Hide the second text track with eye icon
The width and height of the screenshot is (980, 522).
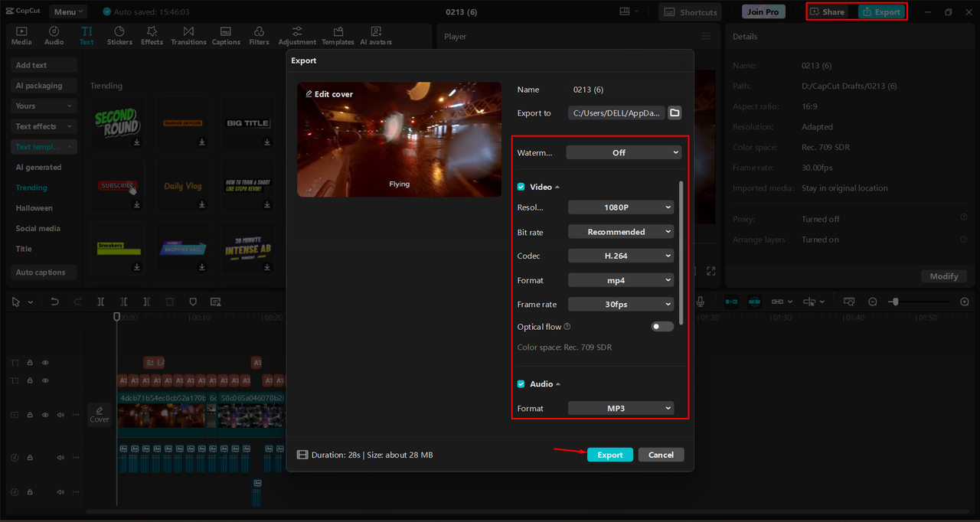(45, 380)
